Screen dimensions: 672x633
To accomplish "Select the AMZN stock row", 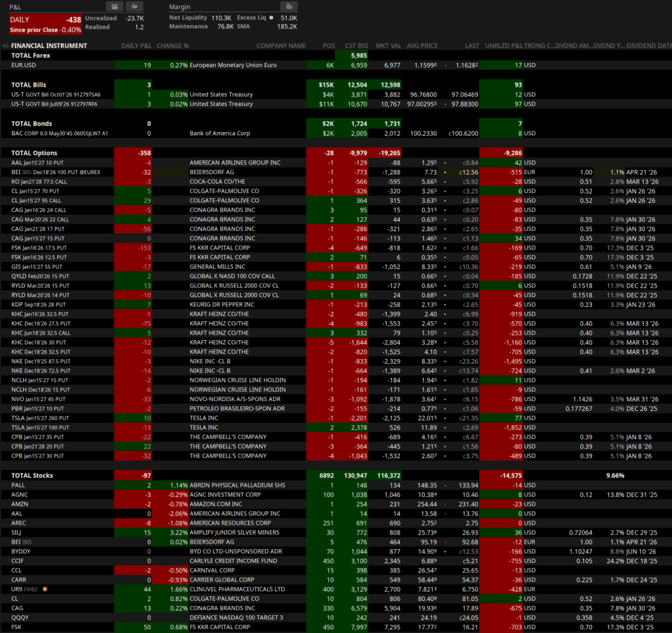I will 21,504.
